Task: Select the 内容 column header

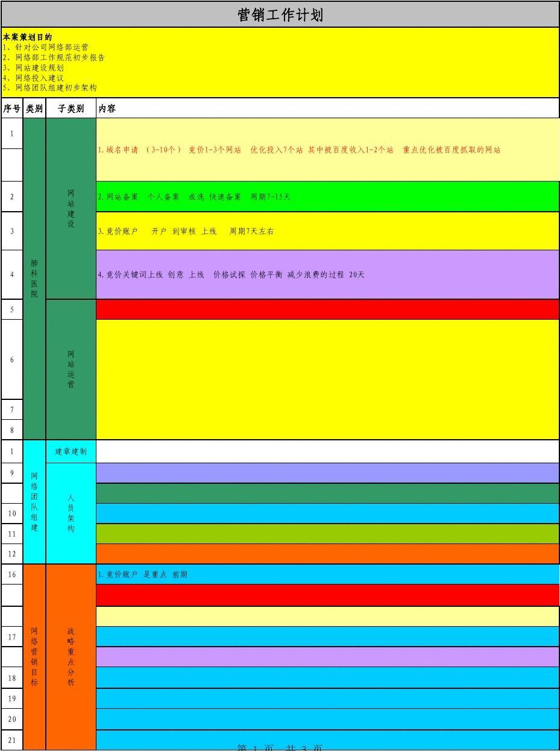Action: pos(327,109)
